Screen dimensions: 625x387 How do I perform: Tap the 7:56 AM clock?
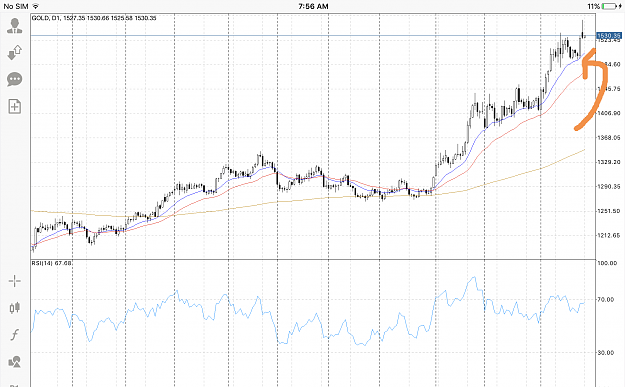(x=313, y=6)
